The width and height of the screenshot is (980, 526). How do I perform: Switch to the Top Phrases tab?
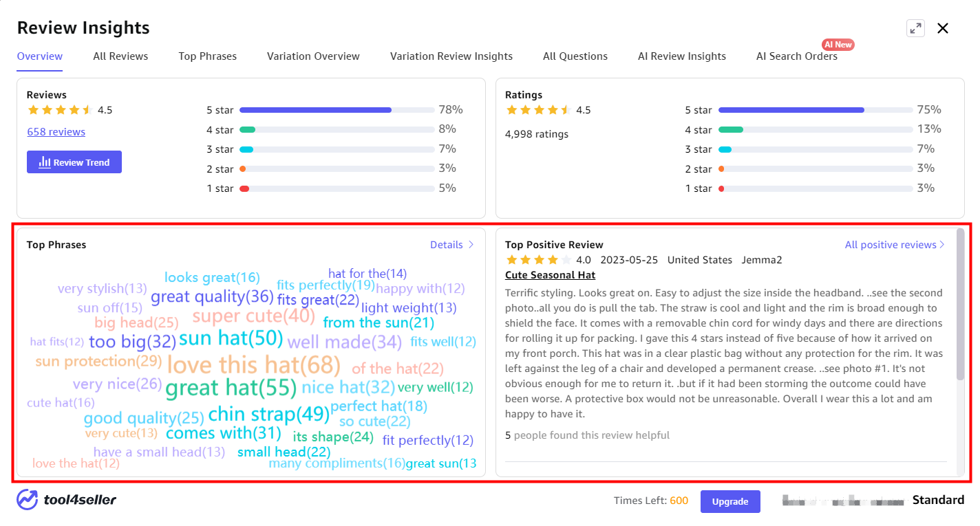(x=207, y=56)
